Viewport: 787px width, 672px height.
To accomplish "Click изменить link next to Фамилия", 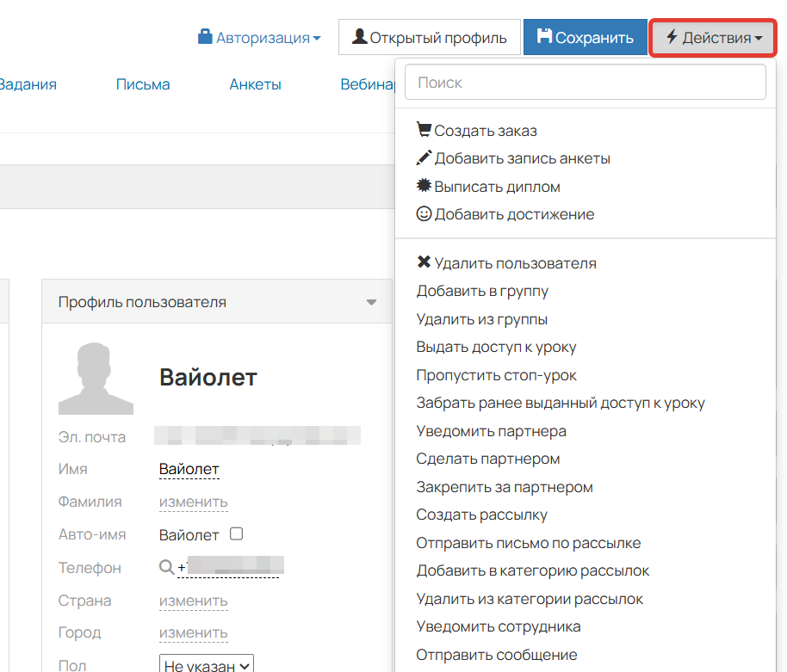I will click(193, 502).
